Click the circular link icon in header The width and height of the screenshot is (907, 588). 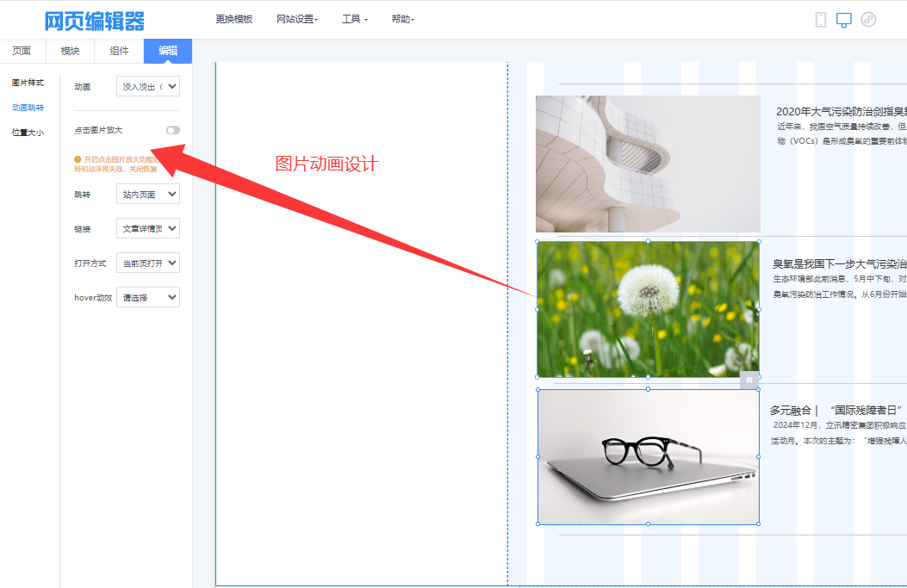pos(868,20)
